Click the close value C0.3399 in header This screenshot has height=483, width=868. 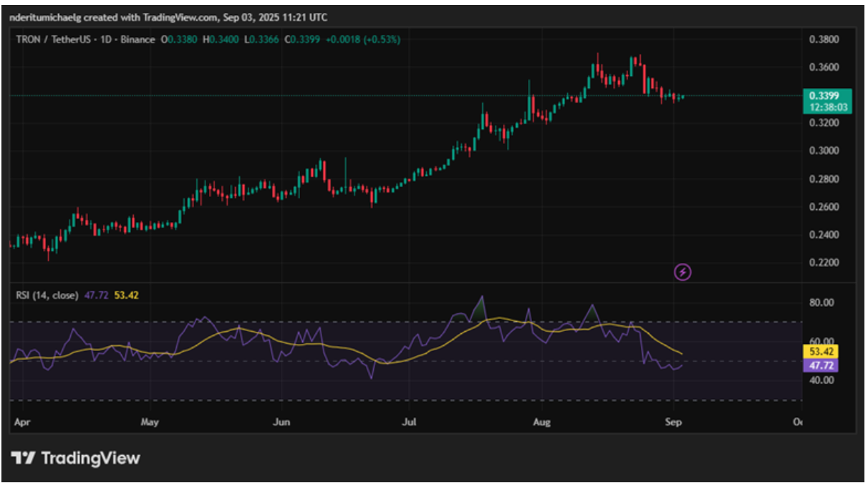(x=303, y=39)
